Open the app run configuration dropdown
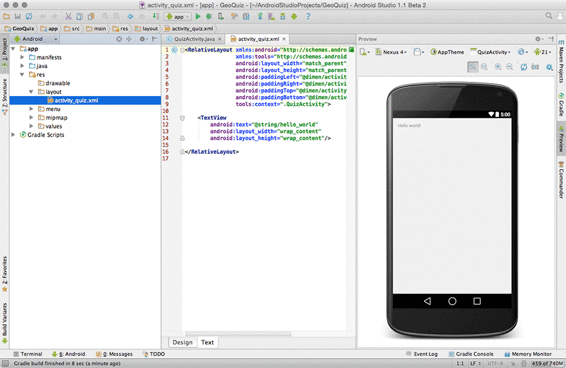The image size is (566, 368). (x=177, y=17)
